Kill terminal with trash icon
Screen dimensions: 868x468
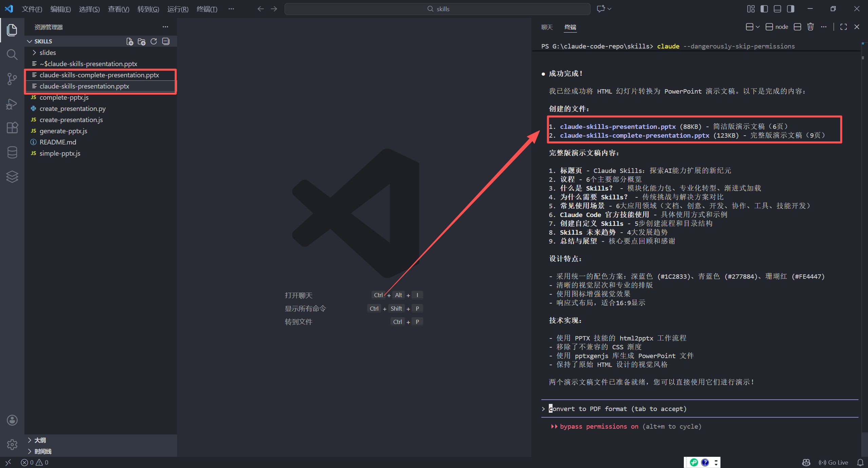tap(810, 27)
